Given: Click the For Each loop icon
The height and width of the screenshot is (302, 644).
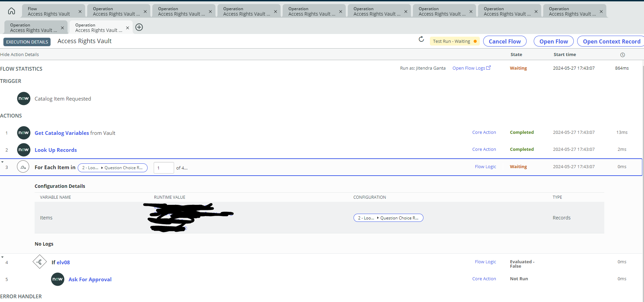Looking at the screenshot, I should [x=23, y=167].
